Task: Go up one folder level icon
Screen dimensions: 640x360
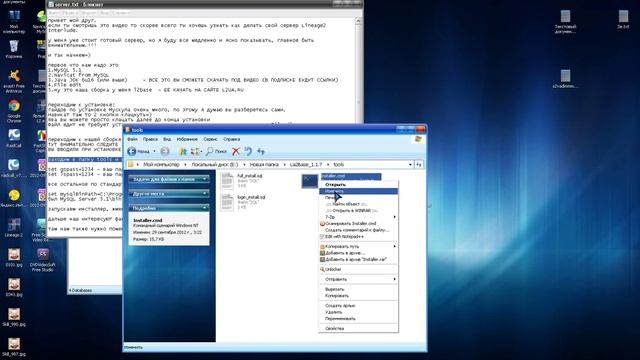Action: point(182,151)
